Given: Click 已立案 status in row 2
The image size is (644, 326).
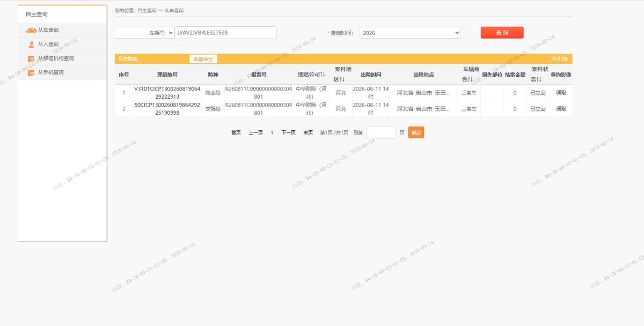Looking at the screenshot, I should pos(538,109).
